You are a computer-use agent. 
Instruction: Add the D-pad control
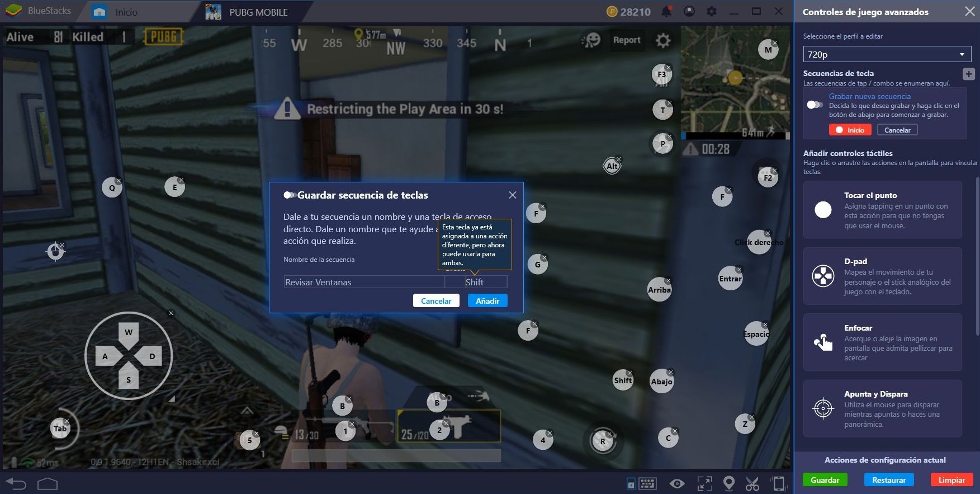coord(883,276)
